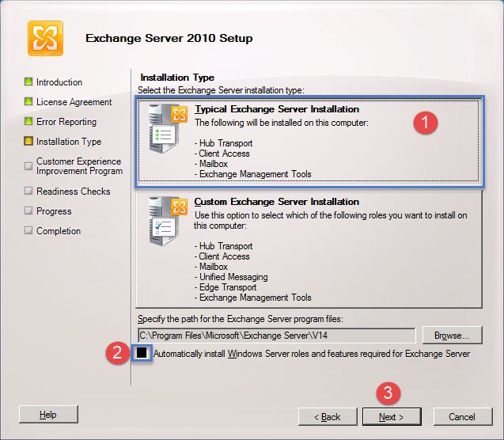This screenshot has height=440, width=504.
Task: Click the Introduction step status indicator
Action: point(28,82)
